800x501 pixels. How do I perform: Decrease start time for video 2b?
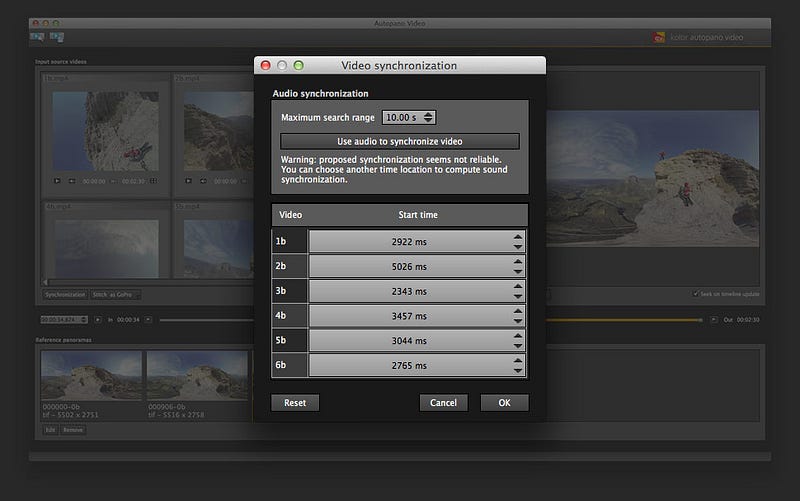tap(518, 271)
